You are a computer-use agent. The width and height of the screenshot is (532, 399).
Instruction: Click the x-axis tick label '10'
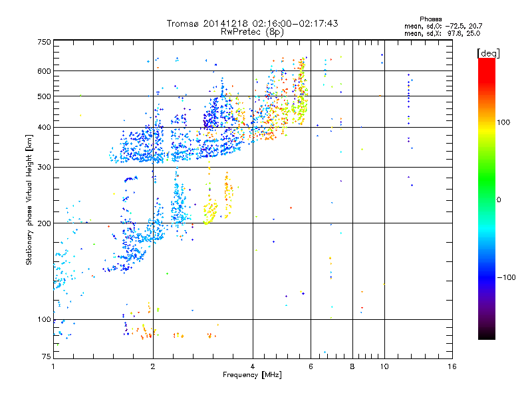(384, 366)
